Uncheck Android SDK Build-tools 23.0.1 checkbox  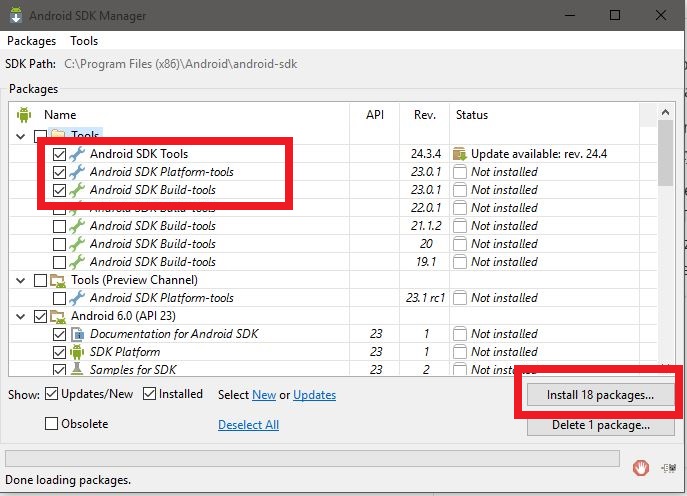59,190
